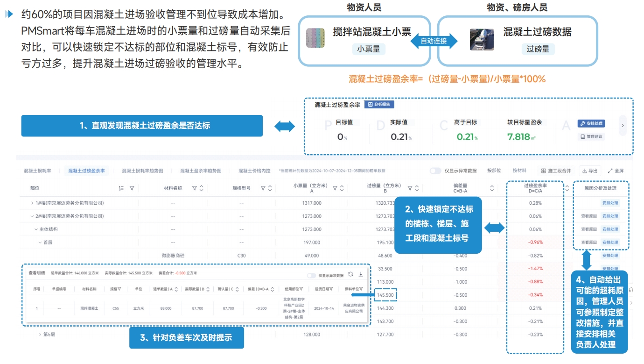Image resolution: width=644 pixels, height=364 pixels.
Task: Collapse the 主体结构 tree row
Action: [x=36, y=229]
